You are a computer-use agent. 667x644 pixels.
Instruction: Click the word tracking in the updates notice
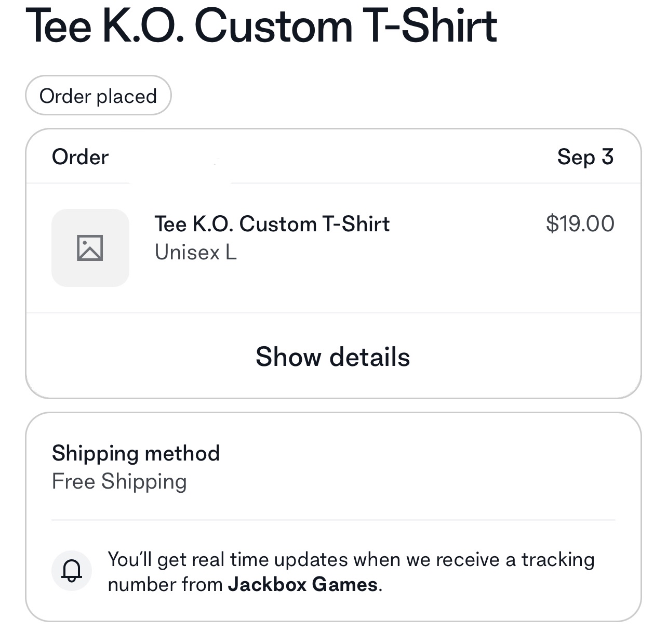558,560
